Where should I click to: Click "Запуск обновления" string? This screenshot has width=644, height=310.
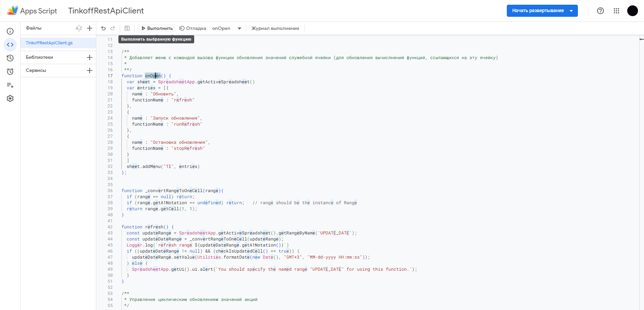tap(175, 118)
